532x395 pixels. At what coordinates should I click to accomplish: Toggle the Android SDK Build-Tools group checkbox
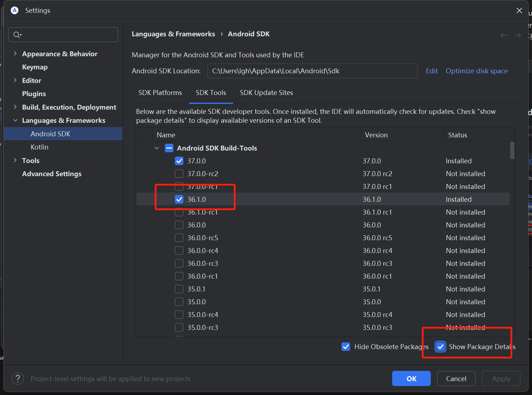click(169, 148)
